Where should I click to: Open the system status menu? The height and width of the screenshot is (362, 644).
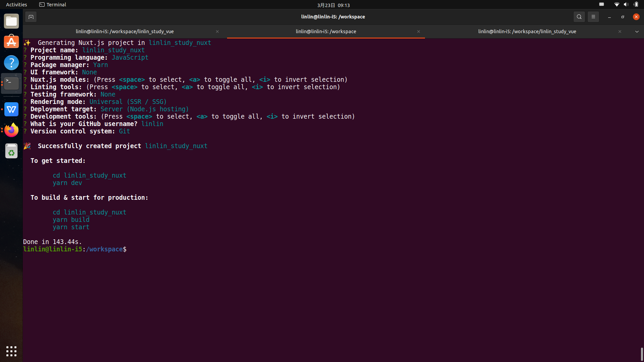point(626,5)
